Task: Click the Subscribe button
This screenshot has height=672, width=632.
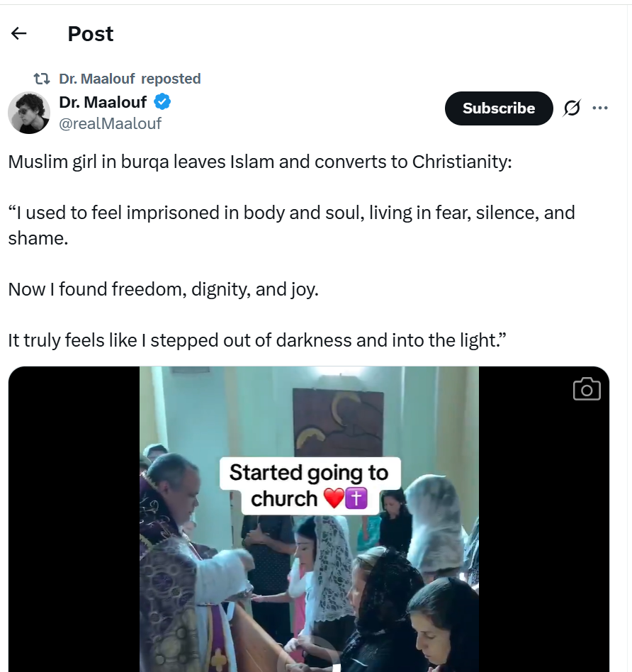Action: [x=498, y=108]
